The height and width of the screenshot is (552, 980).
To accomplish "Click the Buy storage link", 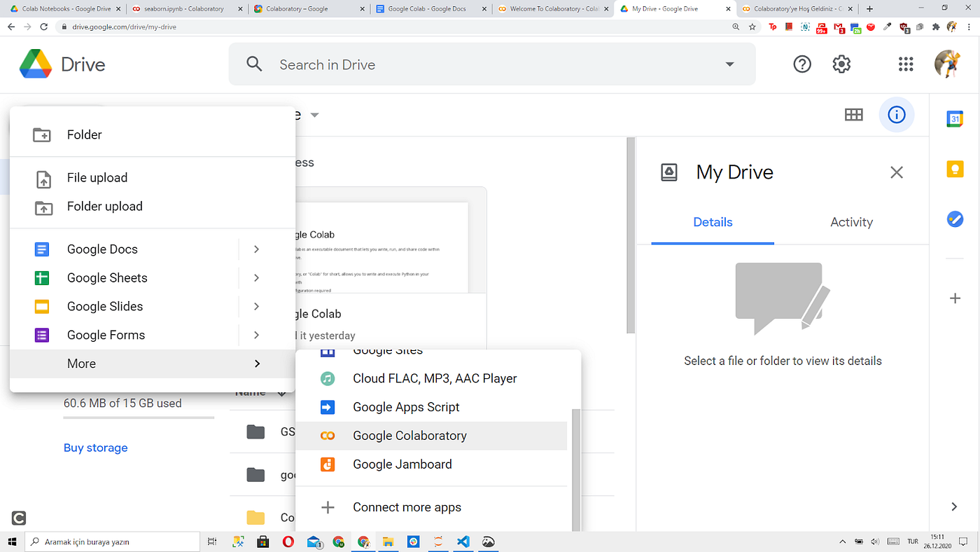I will coord(95,448).
